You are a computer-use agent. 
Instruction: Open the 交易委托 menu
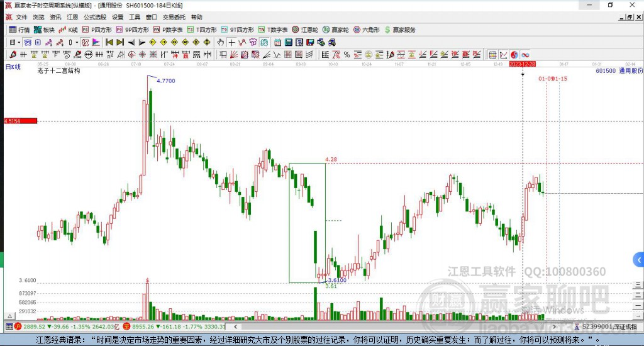[x=174, y=17]
